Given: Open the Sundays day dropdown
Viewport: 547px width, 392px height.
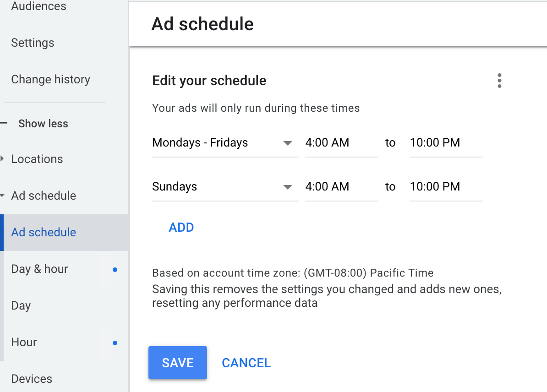Looking at the screenshot, I should [224, 187].
